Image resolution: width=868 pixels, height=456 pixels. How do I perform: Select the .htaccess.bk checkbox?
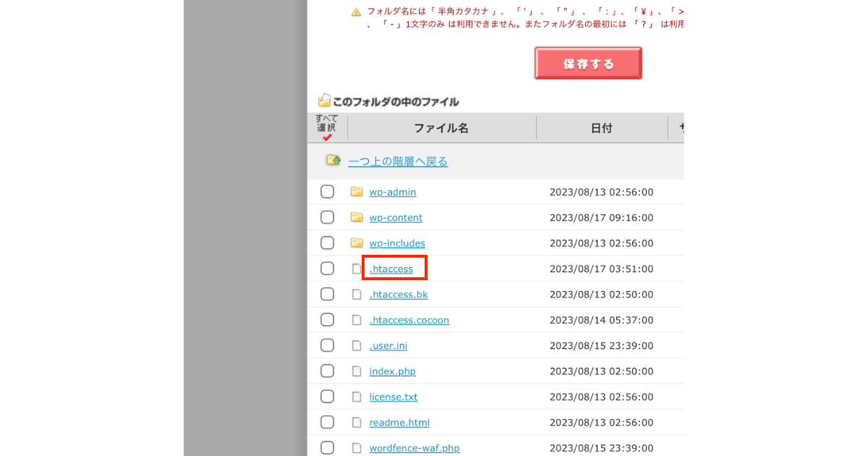pyautogui.click(x=327, y=295)
